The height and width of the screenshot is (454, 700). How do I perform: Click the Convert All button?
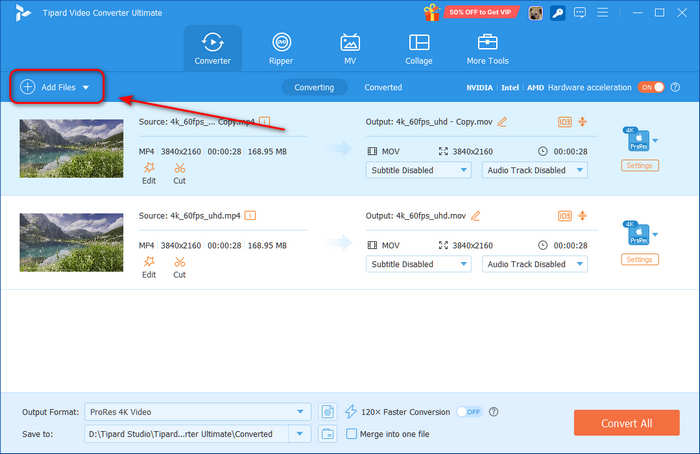(x=627, y=423)
